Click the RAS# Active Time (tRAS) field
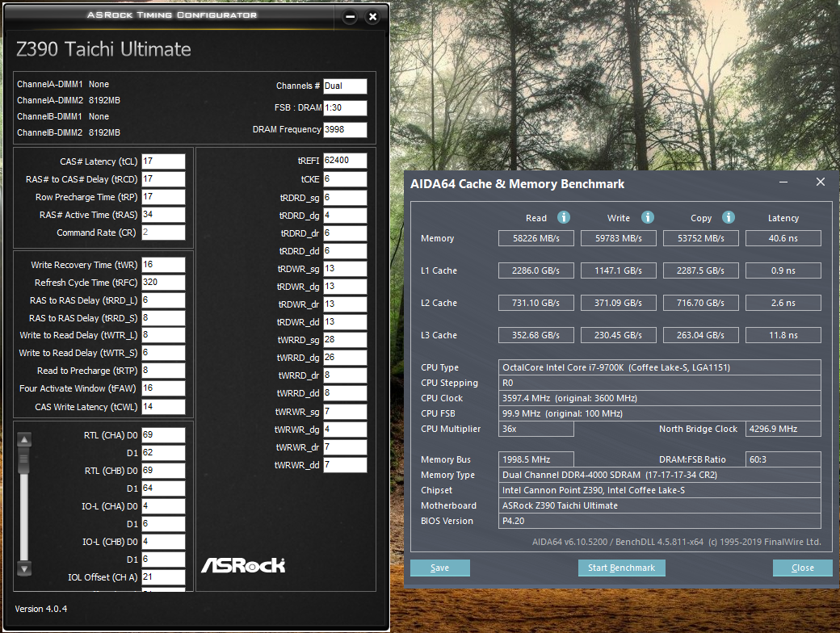Viewport: 840px width, 633px height. point(163,214)
